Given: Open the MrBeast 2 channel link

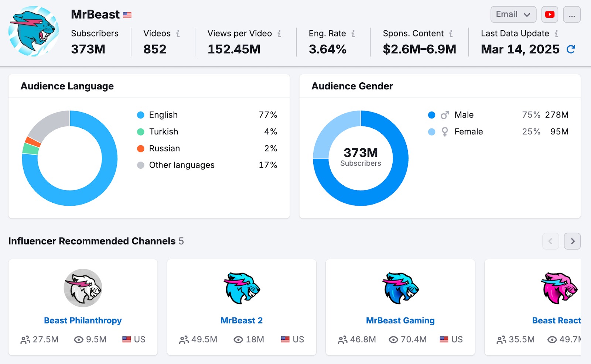Looking at the screenshot, I should point(242,320).
